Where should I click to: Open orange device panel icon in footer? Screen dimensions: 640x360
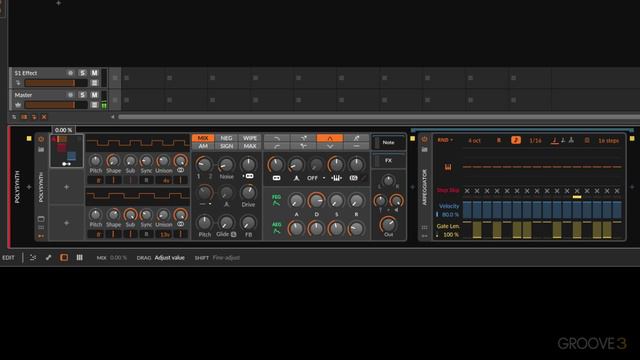[x=64, y=258]
